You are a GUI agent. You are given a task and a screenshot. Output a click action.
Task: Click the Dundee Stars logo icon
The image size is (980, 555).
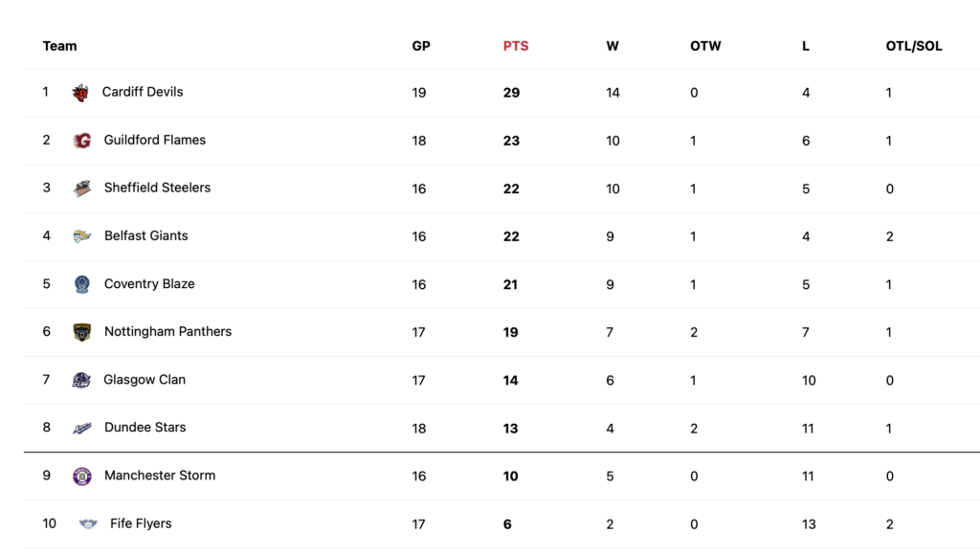(82, 428)
